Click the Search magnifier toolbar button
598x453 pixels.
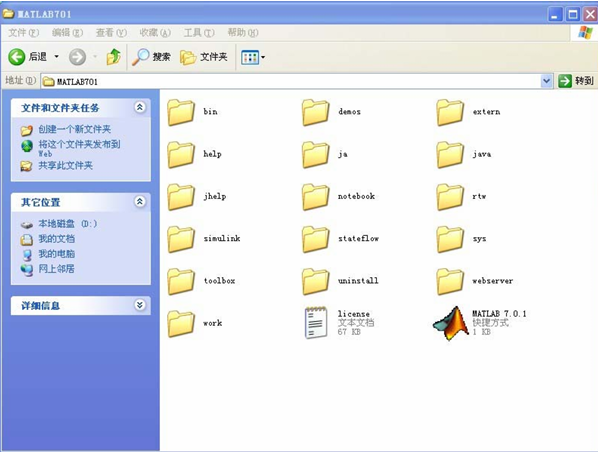[151, 57]
